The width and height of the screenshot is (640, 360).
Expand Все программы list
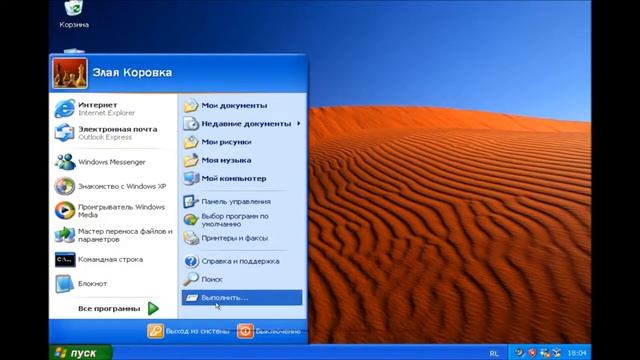click(118, 309)
